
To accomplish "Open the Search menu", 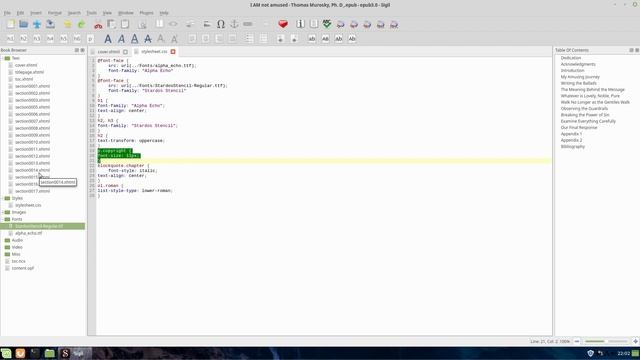I will tap(74, 13).
